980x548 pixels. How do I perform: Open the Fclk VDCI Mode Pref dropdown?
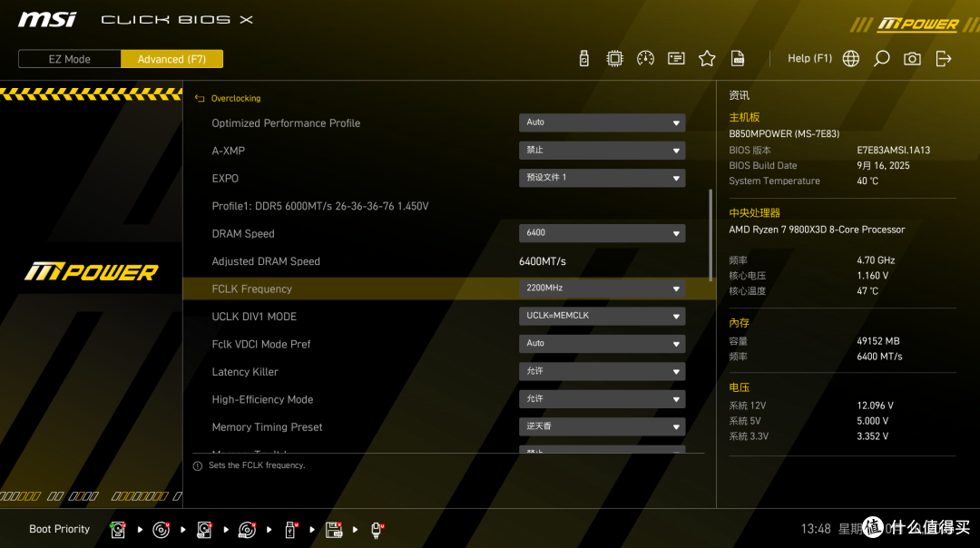coord(602,344)
